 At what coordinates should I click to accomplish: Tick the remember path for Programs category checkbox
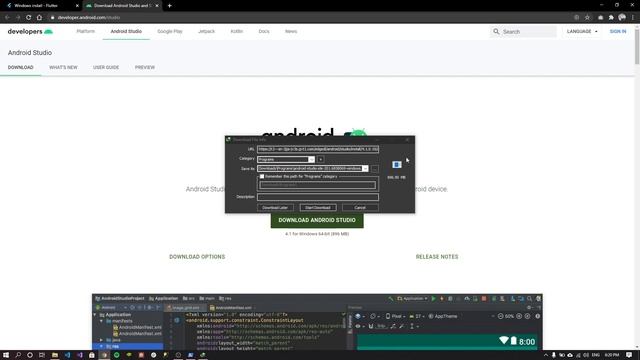[262, 176]
